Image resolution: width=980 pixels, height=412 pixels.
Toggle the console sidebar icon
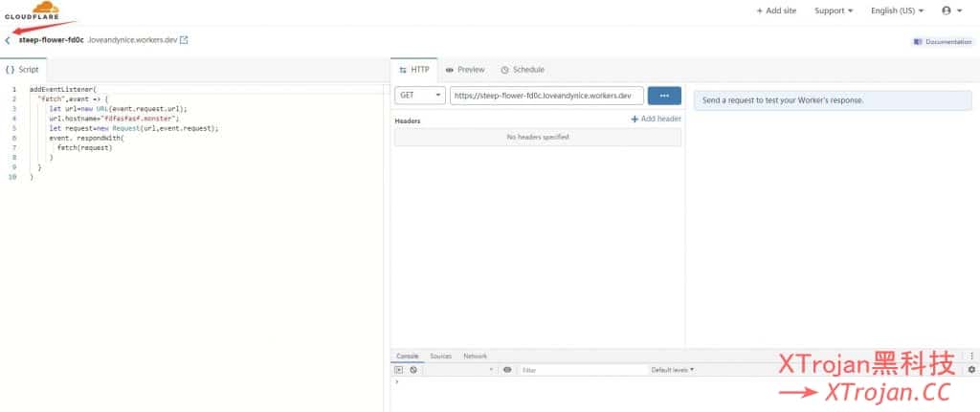click(x=400, y=369)
